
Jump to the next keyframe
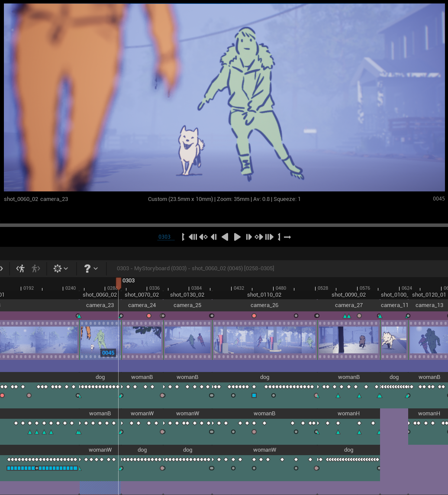pos(259,237)
